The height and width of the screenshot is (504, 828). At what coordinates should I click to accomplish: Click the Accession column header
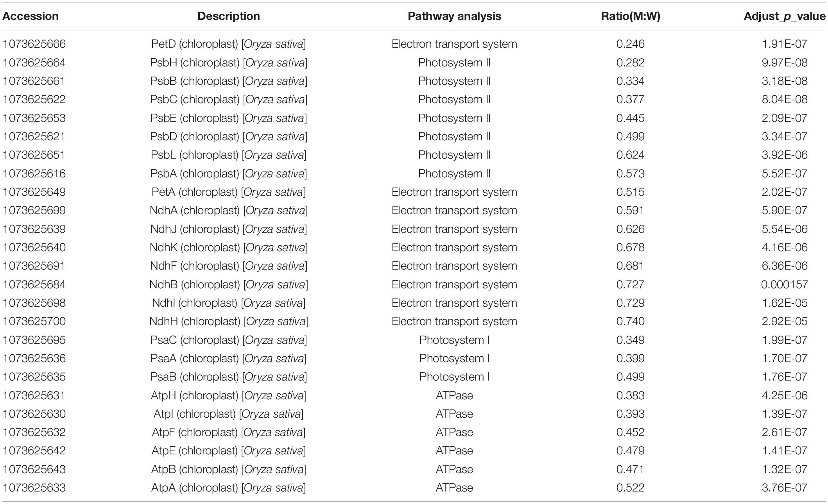coord(30,16)
